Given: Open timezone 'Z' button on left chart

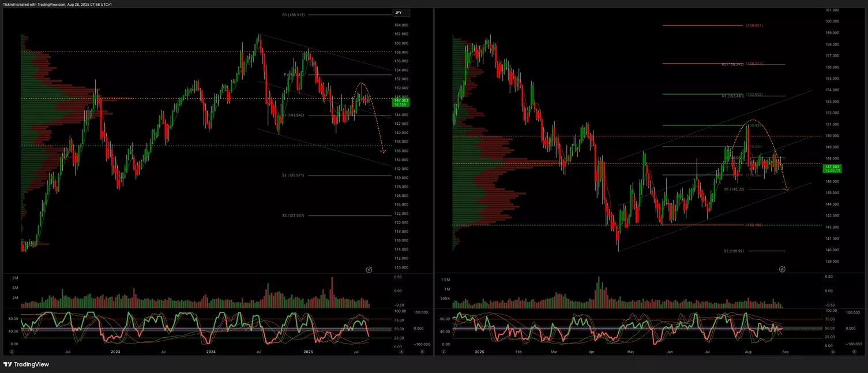Looking at the screenshot, I should (x=12, y=351).
